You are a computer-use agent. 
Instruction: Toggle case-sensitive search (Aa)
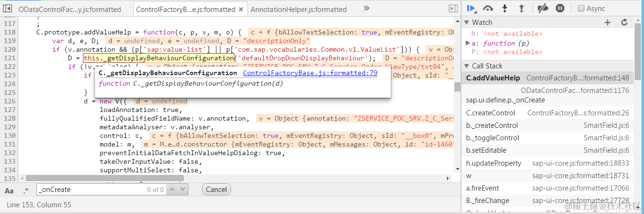[9, 190]
